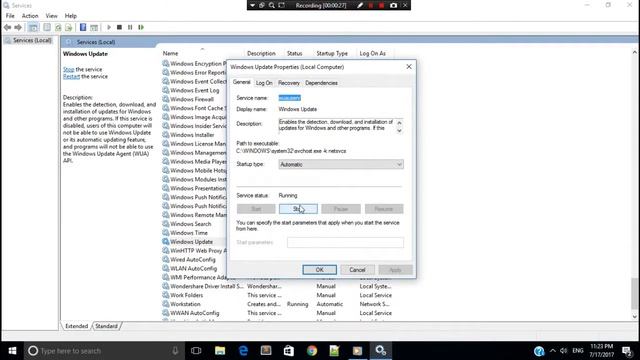This screenshot has width=640, height=360.
Task: Click the Restart the service link
Action: point(71,76)
